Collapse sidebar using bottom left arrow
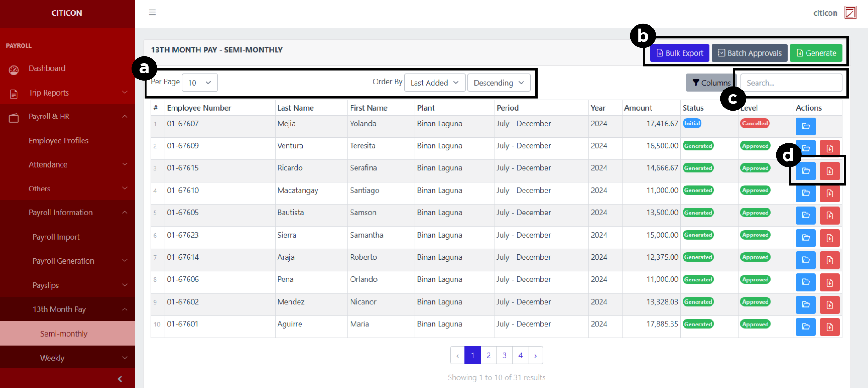 [x=120, y=379]
